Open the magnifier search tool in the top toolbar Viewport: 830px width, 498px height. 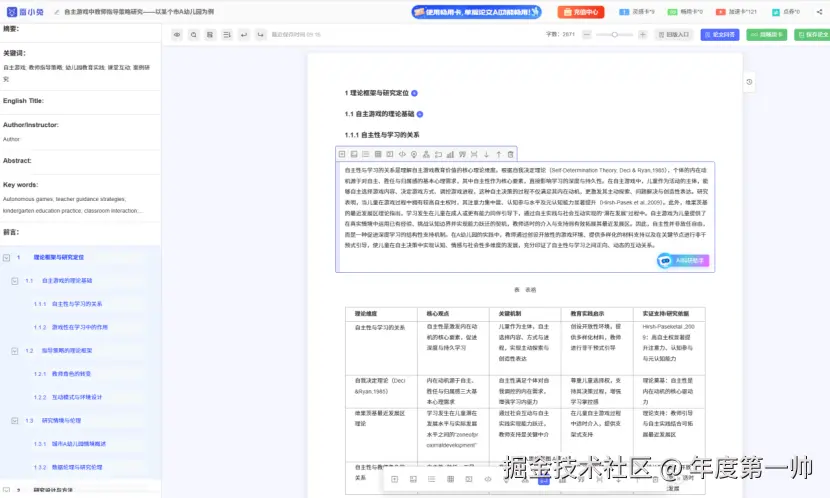pos(194,34)
